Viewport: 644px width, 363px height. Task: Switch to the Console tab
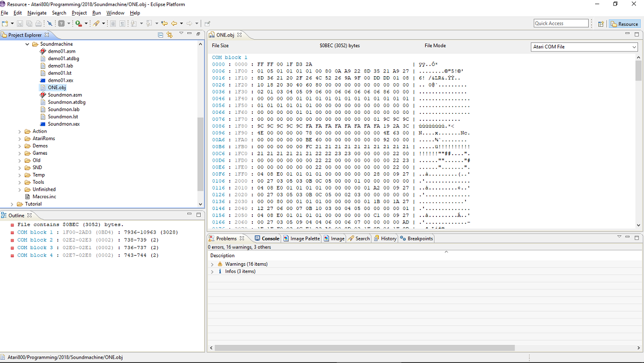[267, 238]
